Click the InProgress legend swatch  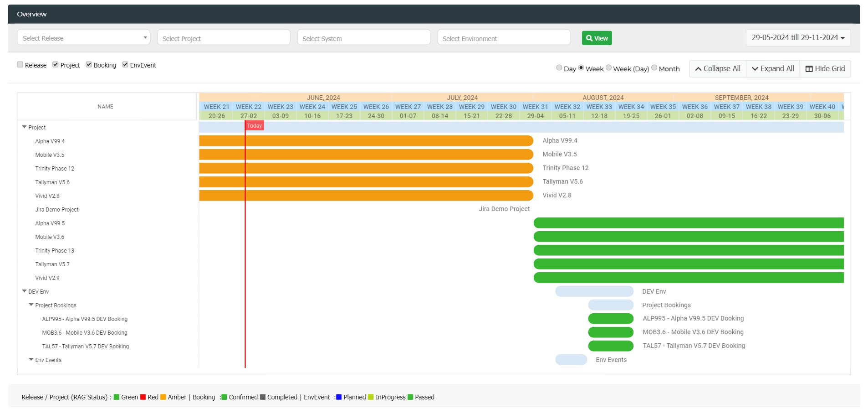(371, 397)
